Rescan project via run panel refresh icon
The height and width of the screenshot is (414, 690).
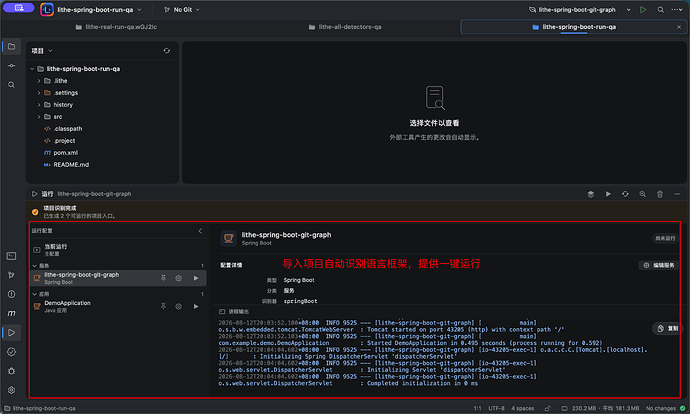click(625, 194)
